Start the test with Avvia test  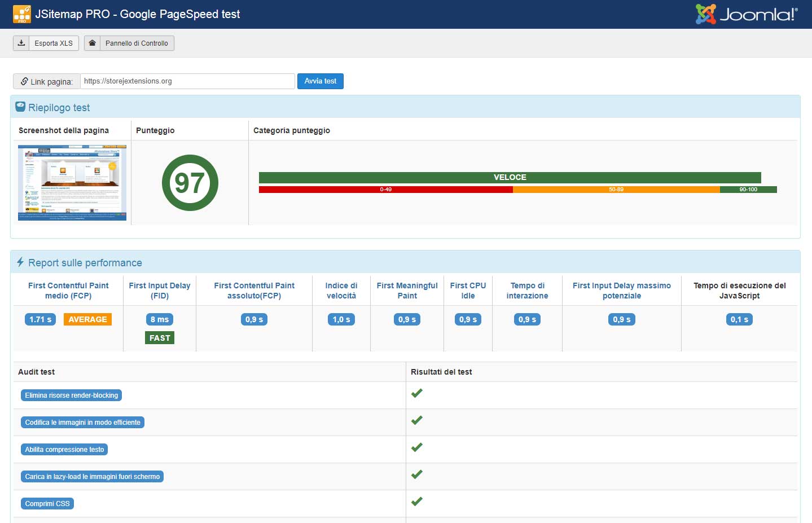tap(320, 81)
